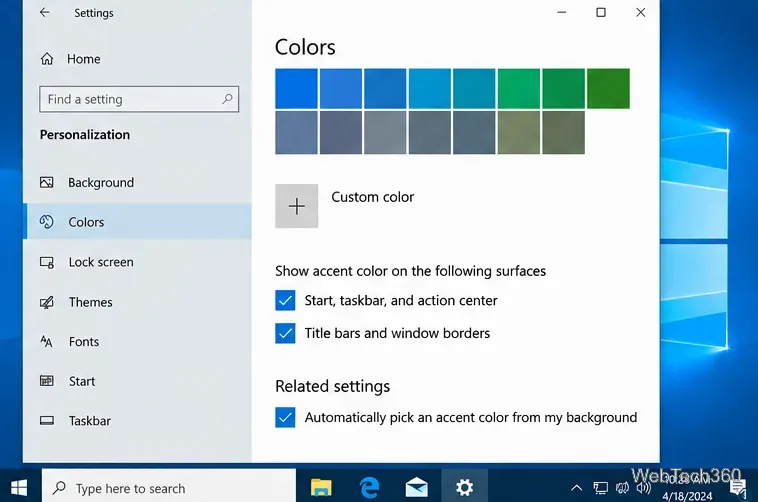
Task: Pick the last top-row dark green swatch
Action: pos(609,89)
